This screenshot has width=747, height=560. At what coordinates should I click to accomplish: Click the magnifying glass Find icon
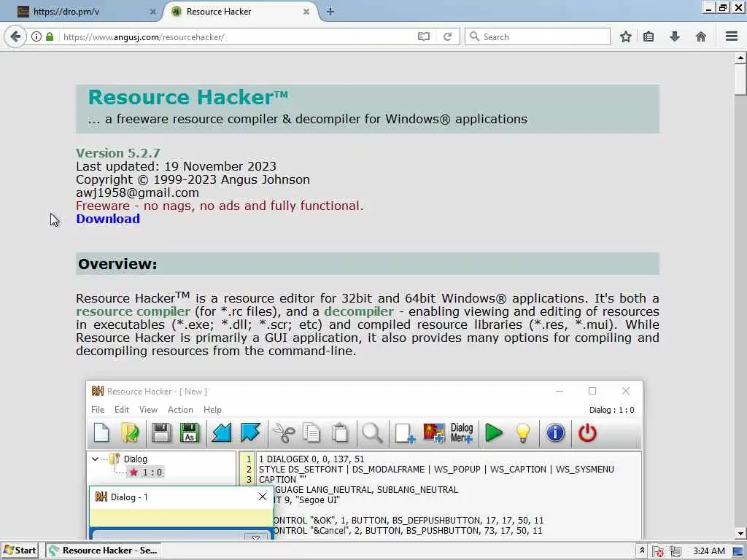pyautogui.click(x=372, y=433)
